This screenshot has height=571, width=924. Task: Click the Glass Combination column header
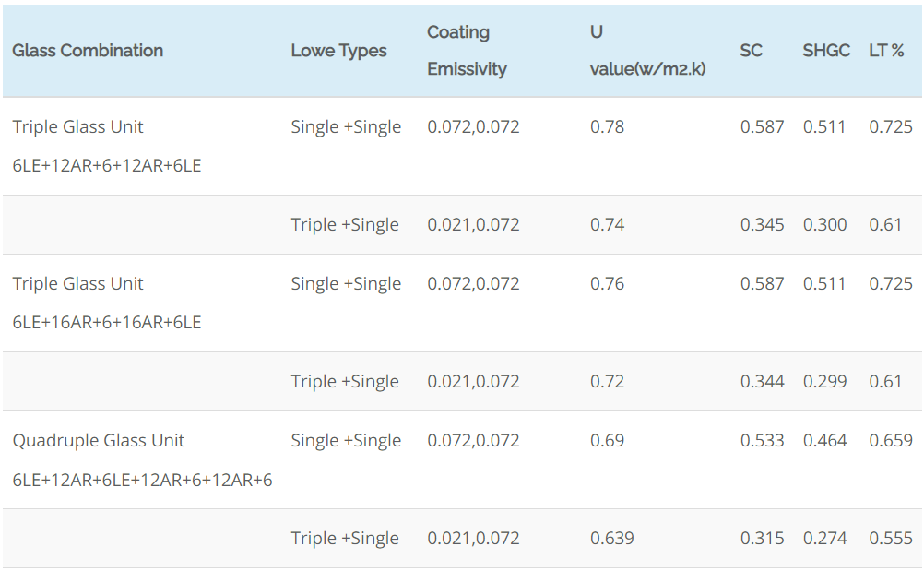coord(88,51)
